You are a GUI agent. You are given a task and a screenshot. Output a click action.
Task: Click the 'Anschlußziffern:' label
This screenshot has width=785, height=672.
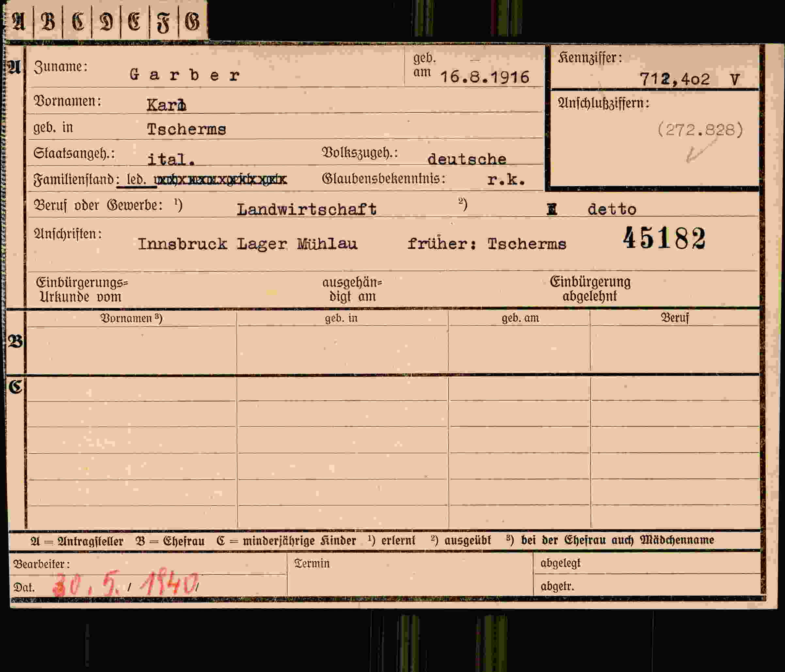coord(603,103)
